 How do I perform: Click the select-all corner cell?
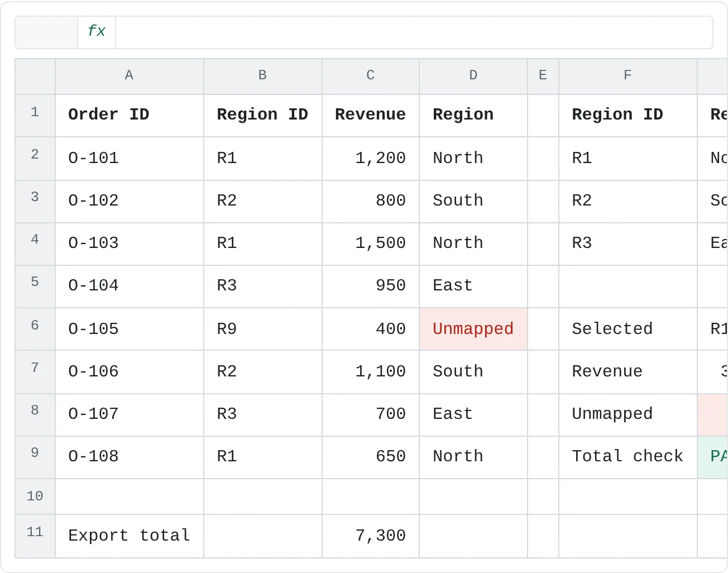[35, 77]
